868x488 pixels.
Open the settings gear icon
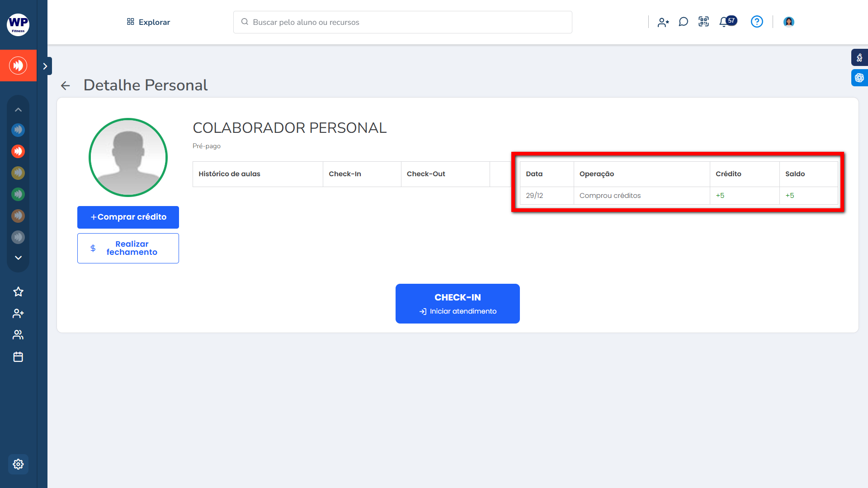tap(18, 464)
